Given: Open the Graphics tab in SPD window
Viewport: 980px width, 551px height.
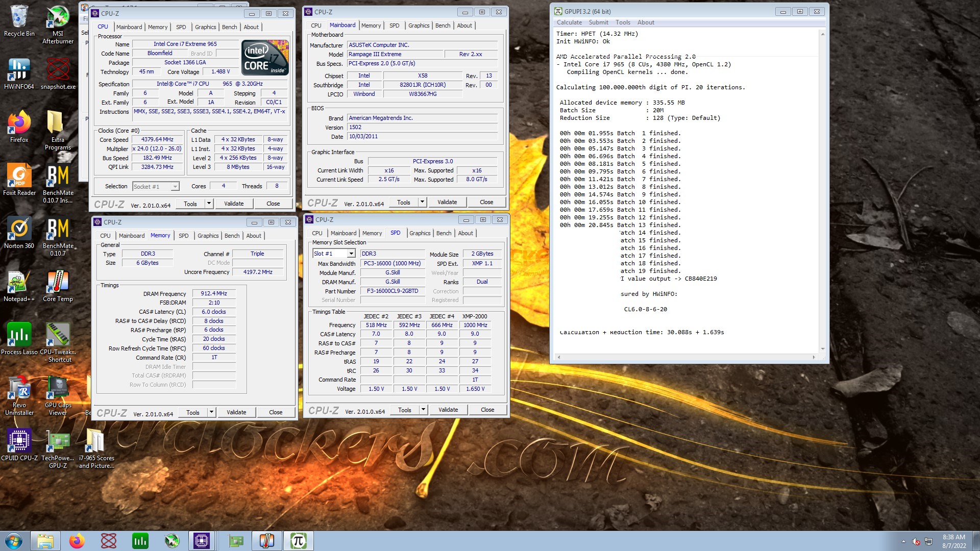Looking at the screenshot, I should (x=420, y=233).
